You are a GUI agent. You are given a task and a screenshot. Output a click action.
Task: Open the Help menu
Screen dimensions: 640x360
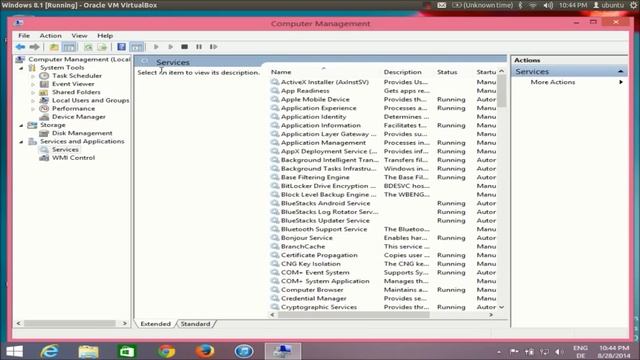[105, 36]
